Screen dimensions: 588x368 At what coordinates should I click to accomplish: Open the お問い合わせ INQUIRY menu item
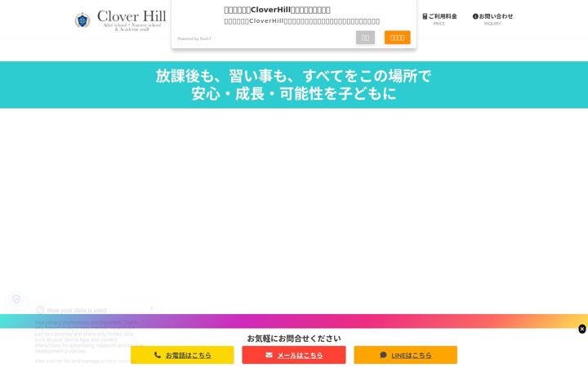(492, 19)
